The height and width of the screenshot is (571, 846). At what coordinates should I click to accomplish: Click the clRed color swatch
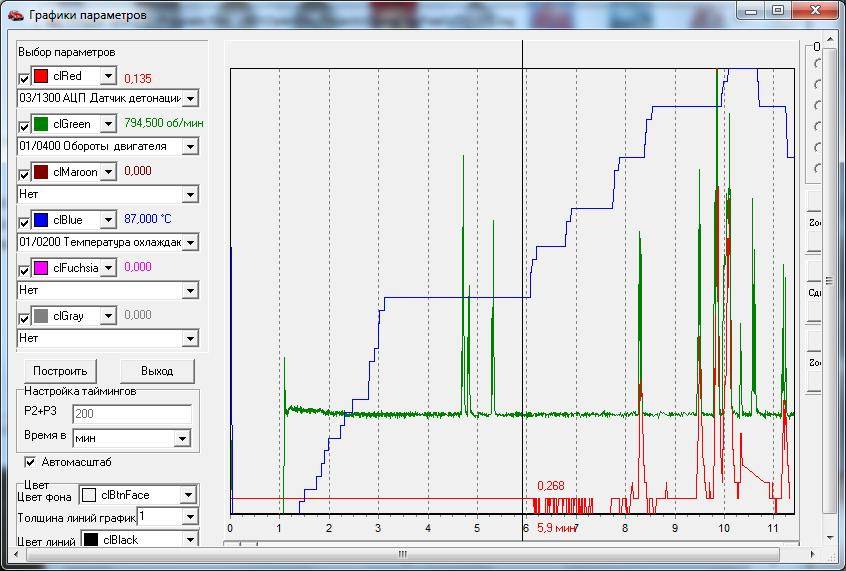41,76
